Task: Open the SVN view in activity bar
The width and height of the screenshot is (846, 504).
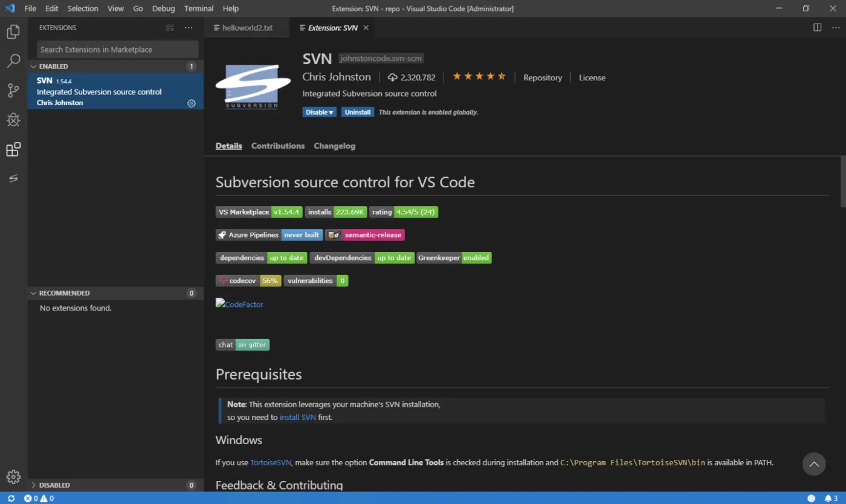Action: [13, 178]
